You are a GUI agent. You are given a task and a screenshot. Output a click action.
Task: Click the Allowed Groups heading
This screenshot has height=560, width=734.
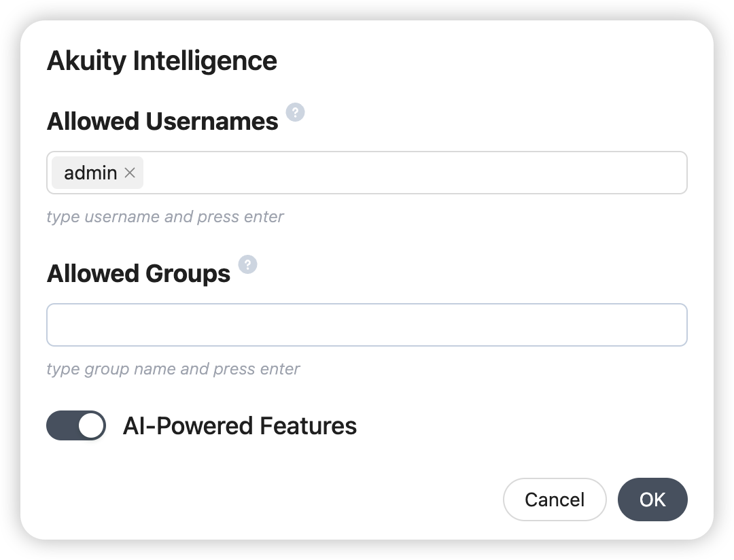coord(139,273)
